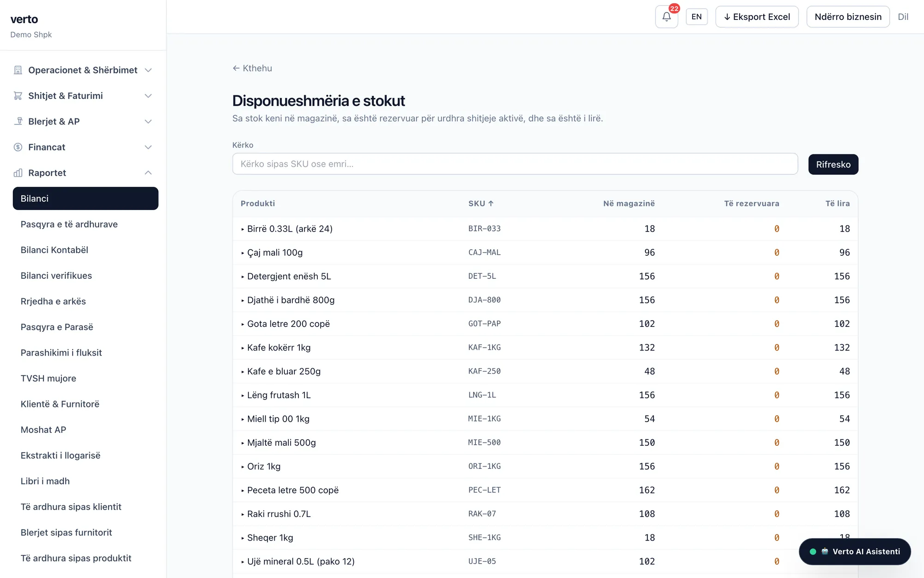
Task: Switch language with the EN button
Action: [697, 17]
